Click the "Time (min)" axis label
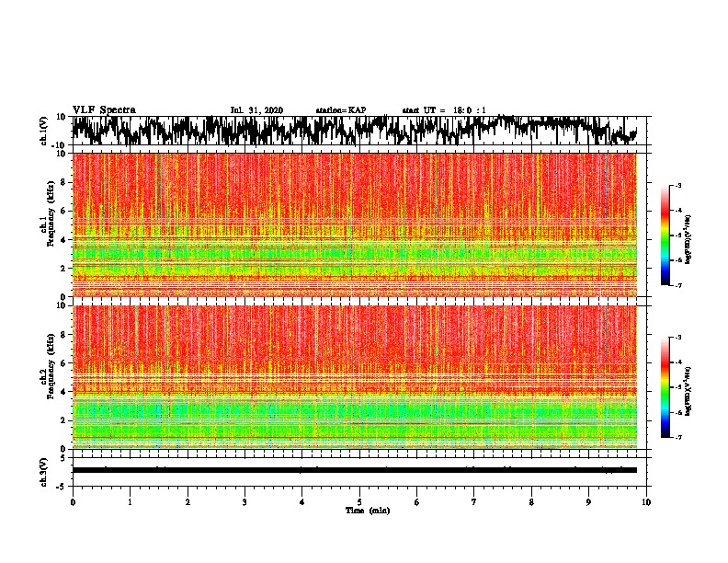Screen dimensions: 728x563 click(x=368, y=511)
